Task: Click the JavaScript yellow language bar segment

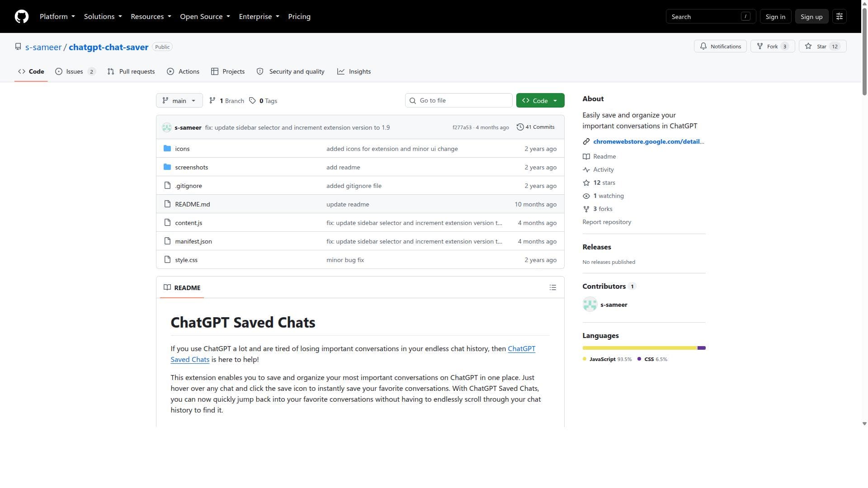Action: click(x=640, y=348)
